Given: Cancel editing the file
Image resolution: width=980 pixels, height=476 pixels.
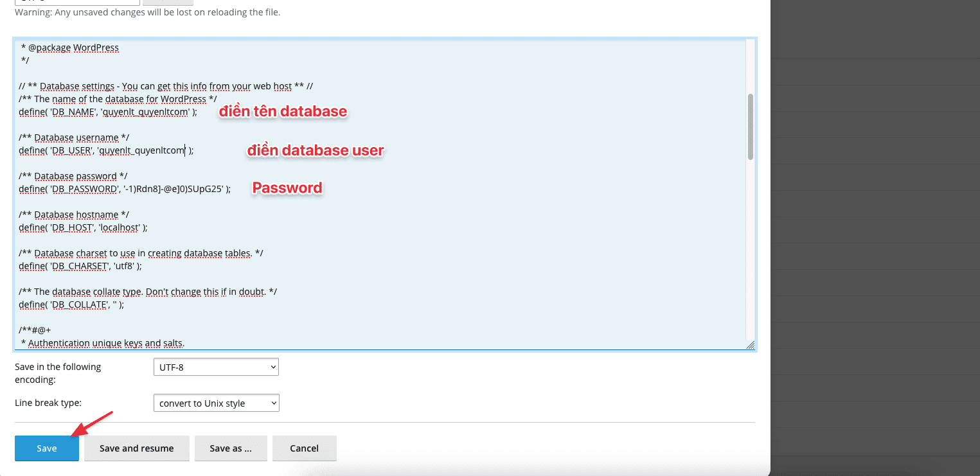Looking at the screenshot, I should (x=304, y=448).
